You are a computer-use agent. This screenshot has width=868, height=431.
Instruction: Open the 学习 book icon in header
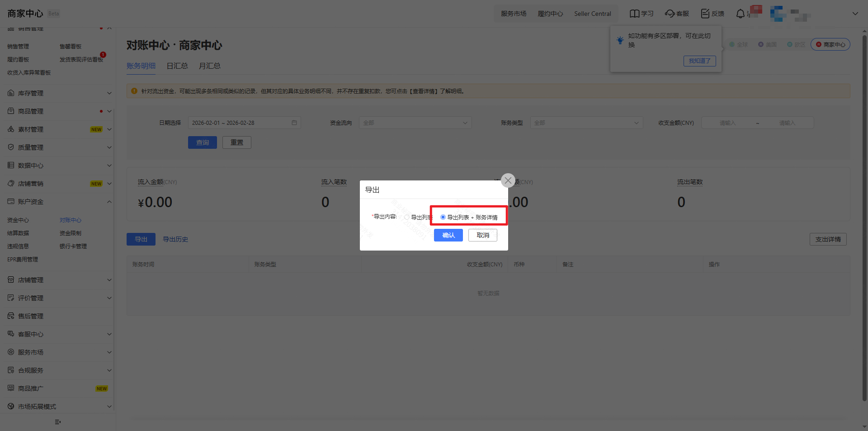[x=634, y=14]
